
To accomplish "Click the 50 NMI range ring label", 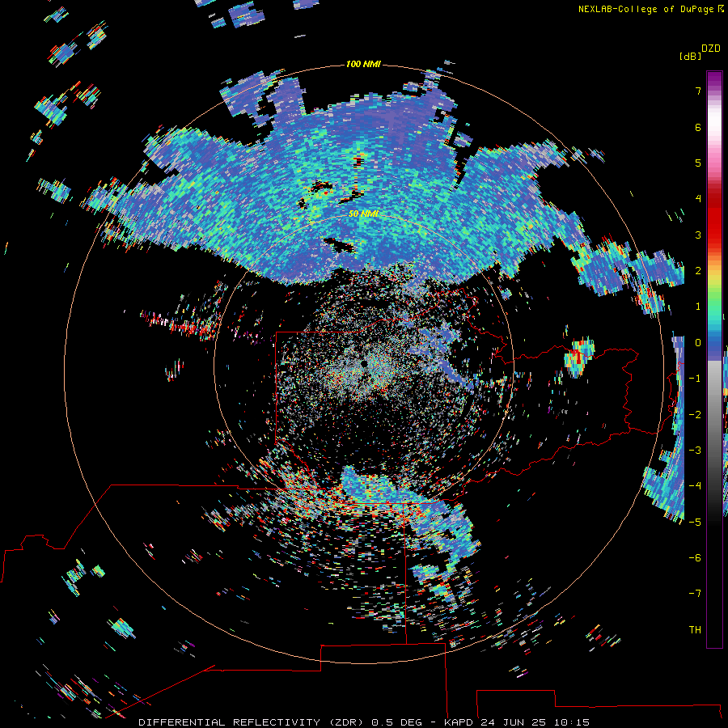I will click(x=363, y=214).
